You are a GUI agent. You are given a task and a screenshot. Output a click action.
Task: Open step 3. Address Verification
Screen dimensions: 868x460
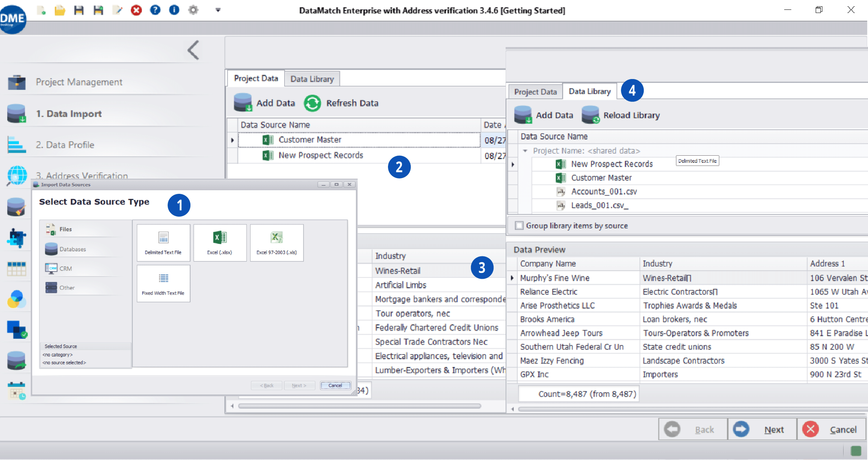click(81, 176)
